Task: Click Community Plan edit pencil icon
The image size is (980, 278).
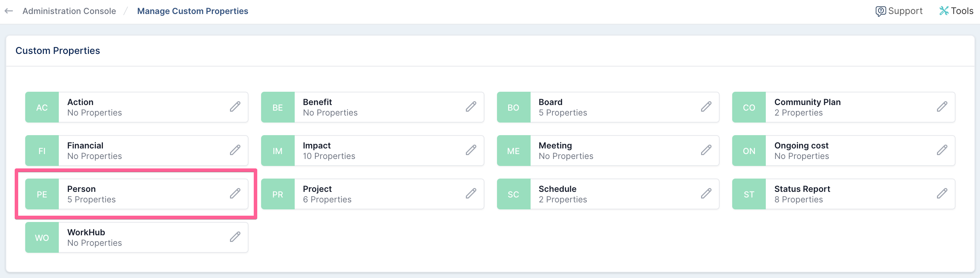Action: click(x=942, y=107)
